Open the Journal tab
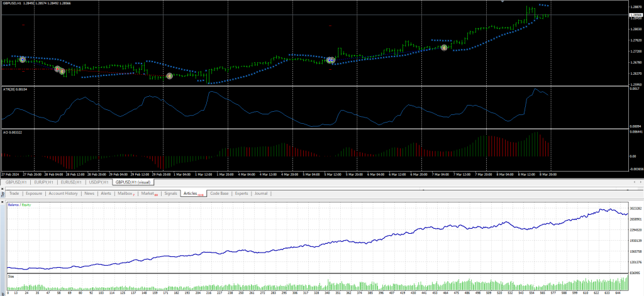 261,194
